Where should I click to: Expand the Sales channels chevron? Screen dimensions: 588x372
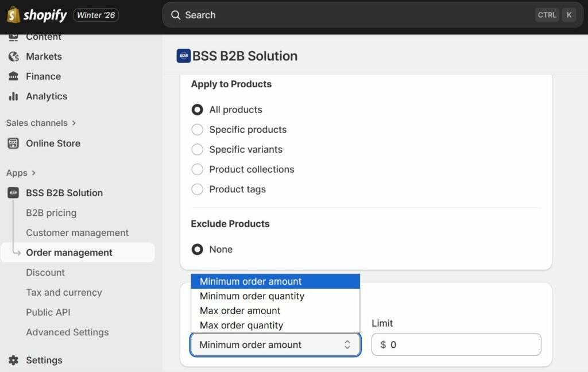74,123
